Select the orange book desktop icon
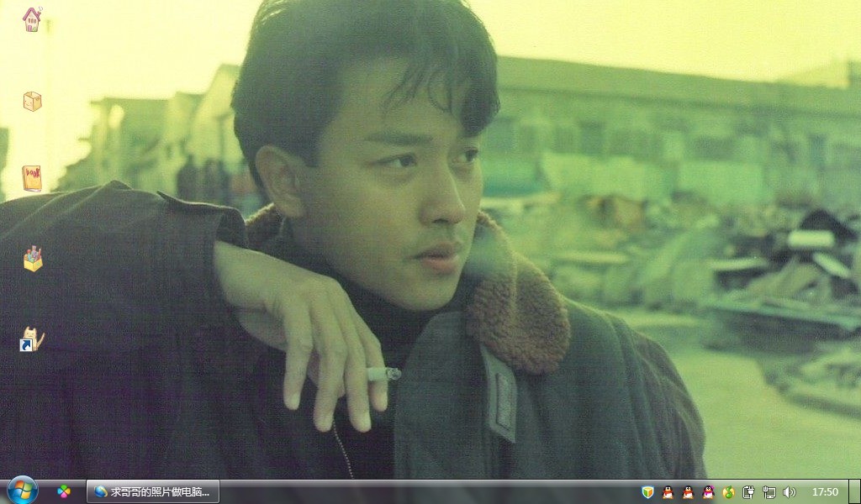The image size is (861, 504). point(32,178)
